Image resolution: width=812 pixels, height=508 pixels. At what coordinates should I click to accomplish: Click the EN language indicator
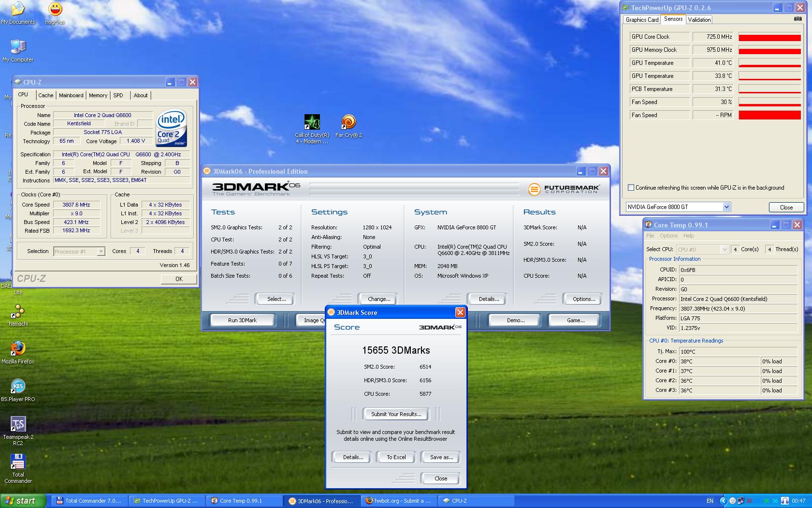[x=710, y=501]
